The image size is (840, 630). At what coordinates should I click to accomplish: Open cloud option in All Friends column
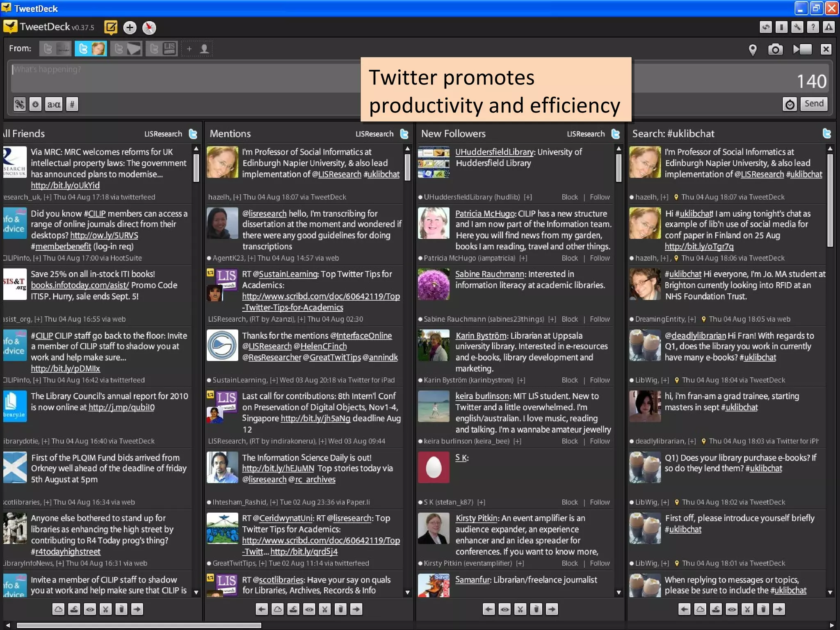pos(59,609)
